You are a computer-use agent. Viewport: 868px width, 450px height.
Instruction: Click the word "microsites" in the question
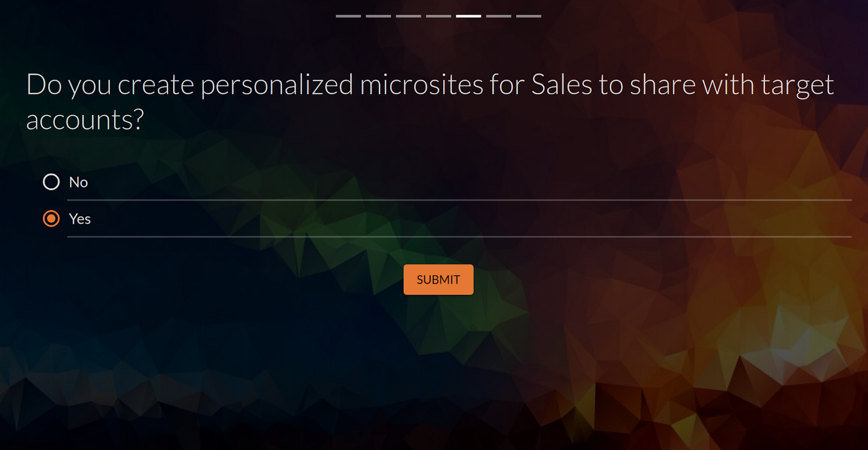[x=422, y=85]
